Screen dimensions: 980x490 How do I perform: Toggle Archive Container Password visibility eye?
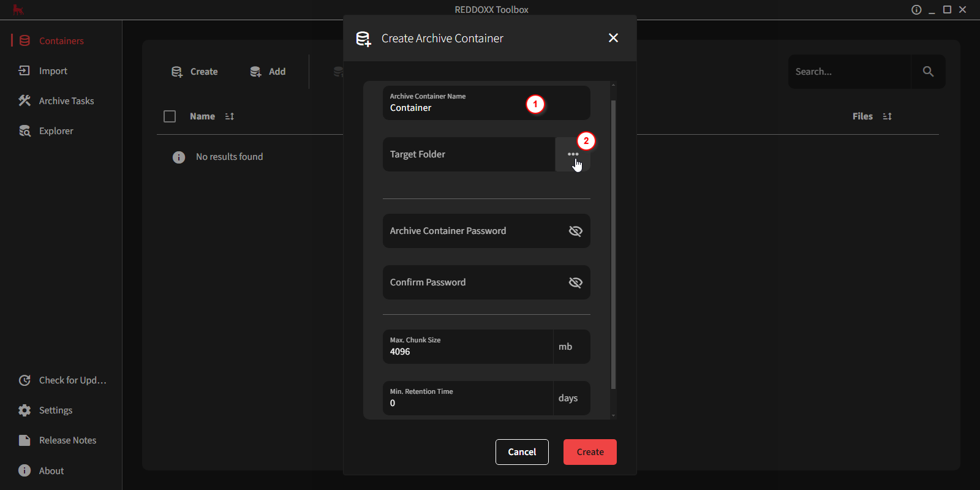(575, 231)
